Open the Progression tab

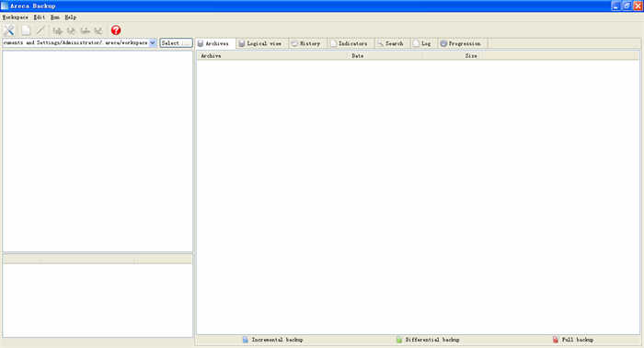(x=460, y=43)
